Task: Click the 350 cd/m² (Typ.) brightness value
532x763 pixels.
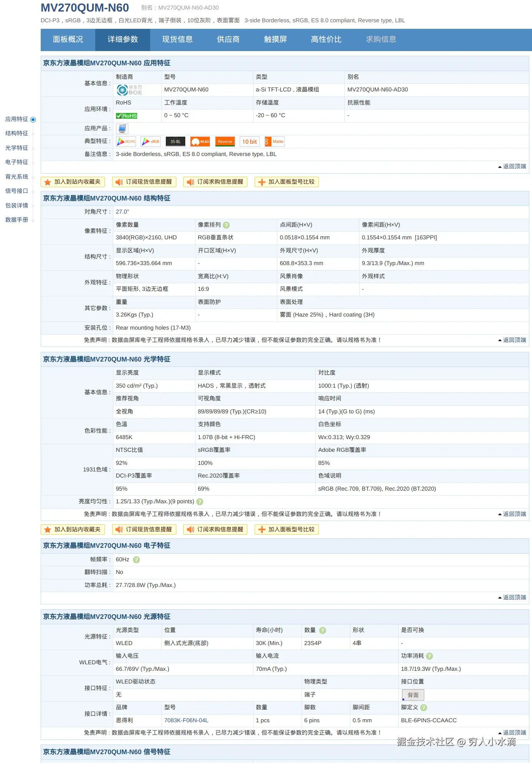Action: pyautogui.click(x=137, y=386)
